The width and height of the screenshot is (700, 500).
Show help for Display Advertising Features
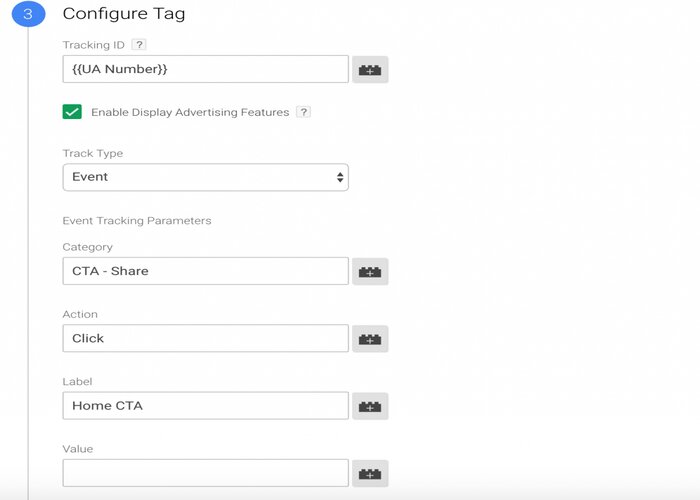pyautogui.click(x=304, y=112)
